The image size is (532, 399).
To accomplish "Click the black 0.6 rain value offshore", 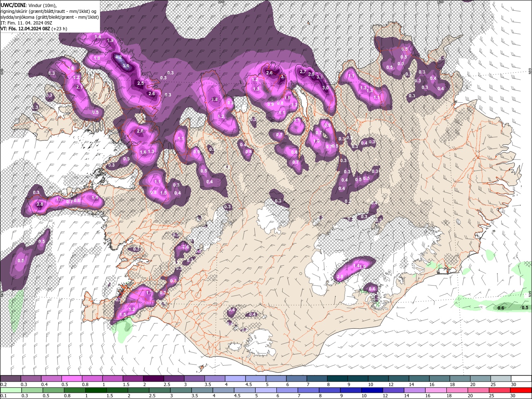I will [501, 308].
